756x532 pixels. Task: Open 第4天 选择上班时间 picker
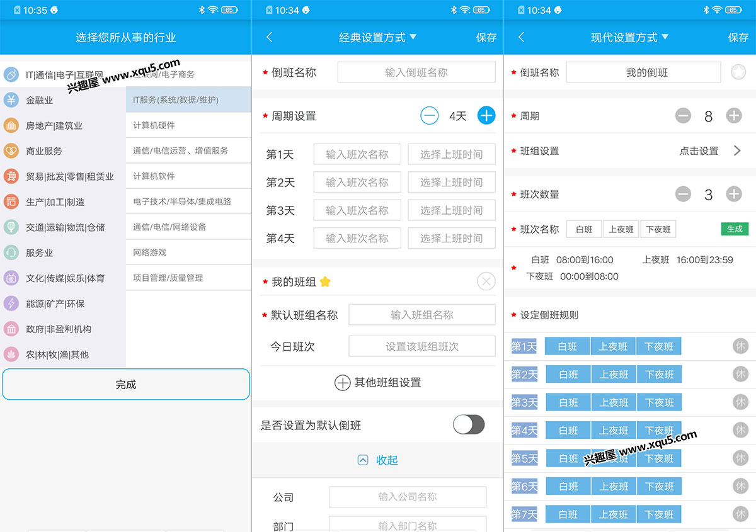point(452,239)
